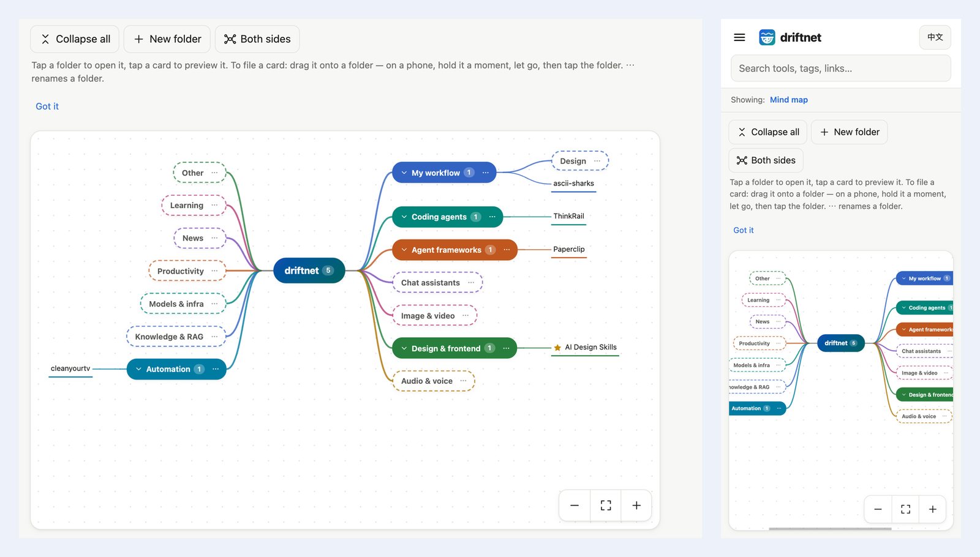Image resolution: width=980 pixels, height=557 pixels.
Task: Click the driftnet logo icon in the mobile header
Action: (767, 37)
